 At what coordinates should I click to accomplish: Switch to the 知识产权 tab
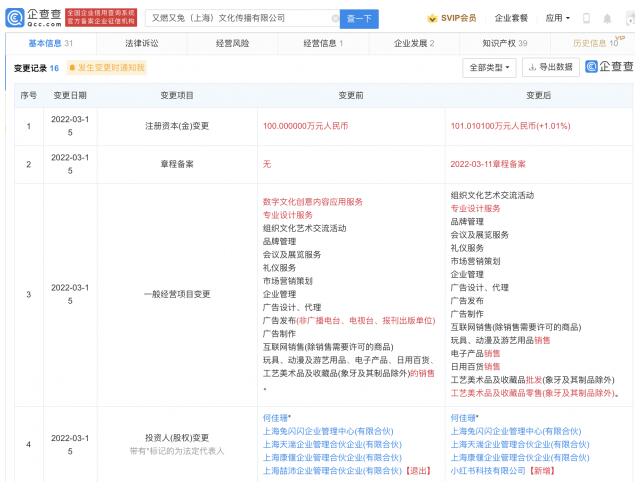[x=505, y=43]
